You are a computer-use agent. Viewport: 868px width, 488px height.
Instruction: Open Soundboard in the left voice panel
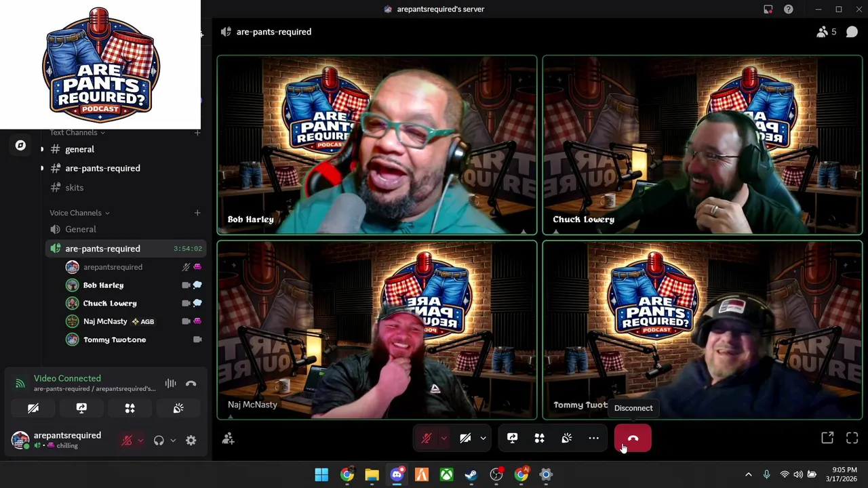point(178,408)
